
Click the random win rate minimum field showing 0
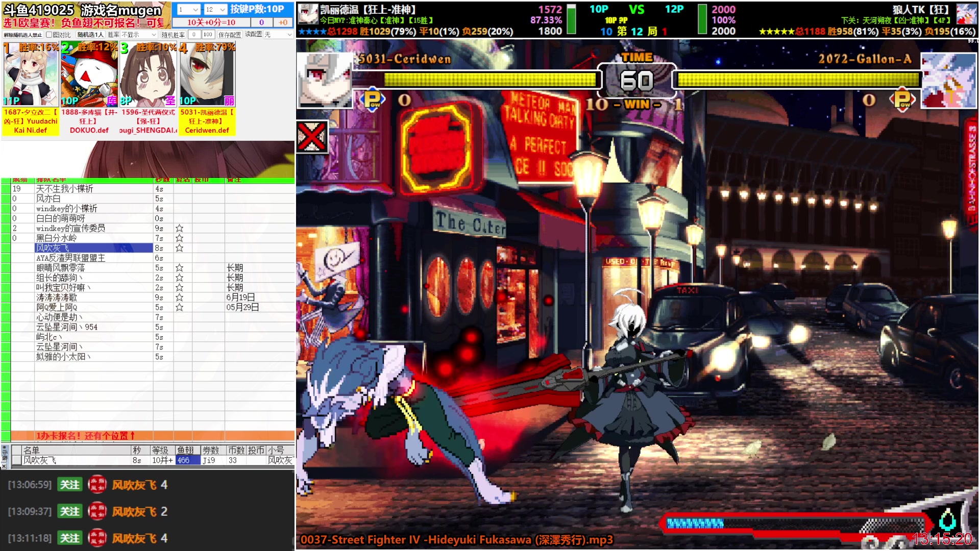194,35
